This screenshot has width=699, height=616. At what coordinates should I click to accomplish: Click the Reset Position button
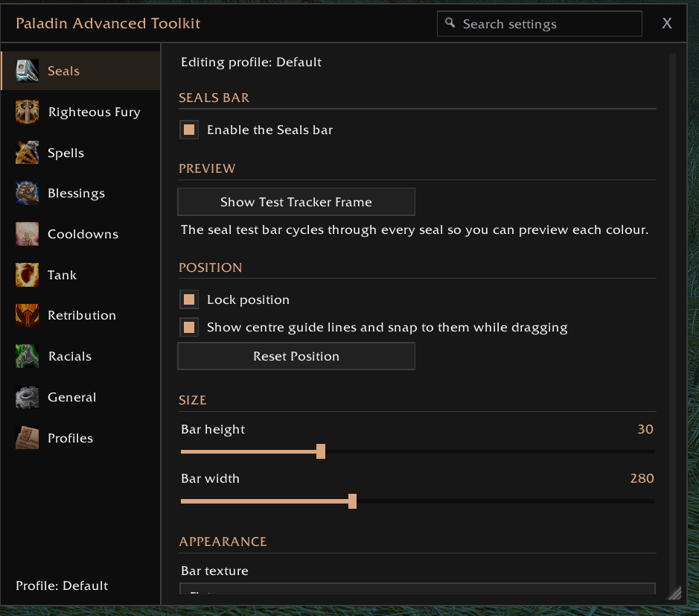tap(296, 356)
